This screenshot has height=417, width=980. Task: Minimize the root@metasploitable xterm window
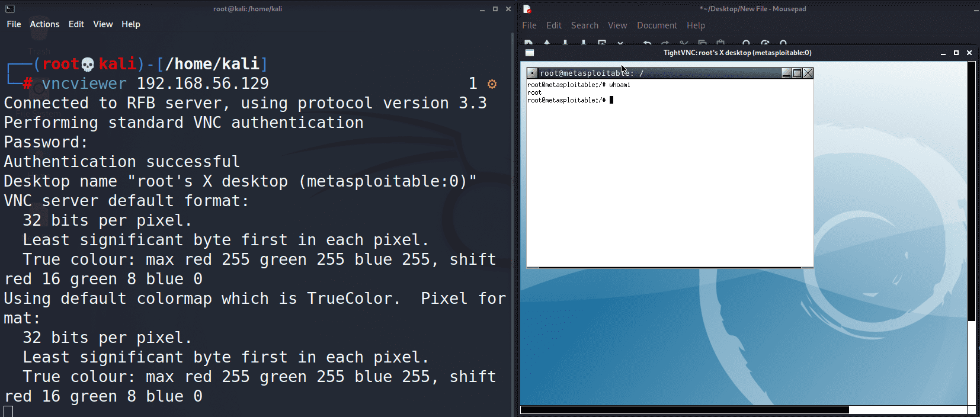click(x=786, y=73)
